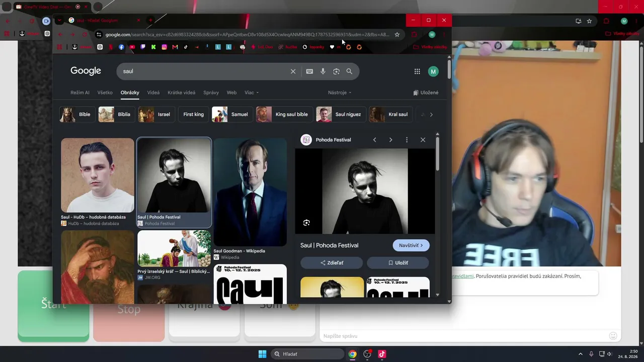Click the Chrome address bar URL
This screenshot has height=362, width=644.
(247, 35)
